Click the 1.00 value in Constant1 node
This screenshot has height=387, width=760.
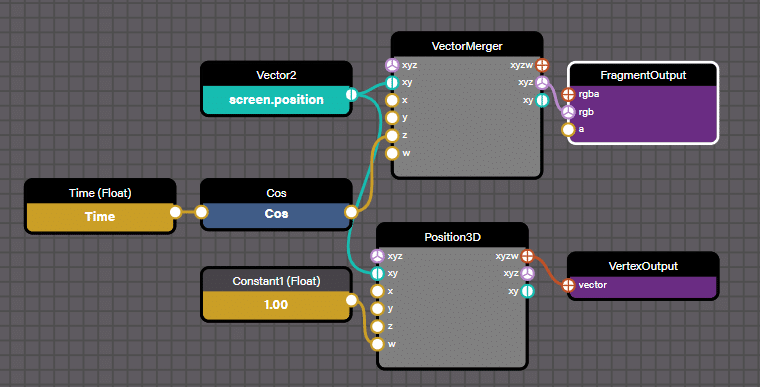(x=276, y=305)
